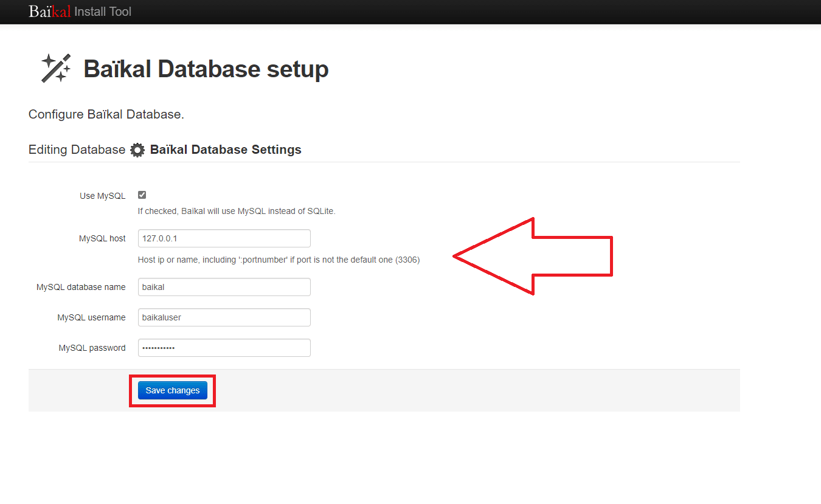The width and height of the screenshot is (821, 504).
Task: Click the 'Baïkal Database Settings' subtitle
Action: click(x=226, y=150)
